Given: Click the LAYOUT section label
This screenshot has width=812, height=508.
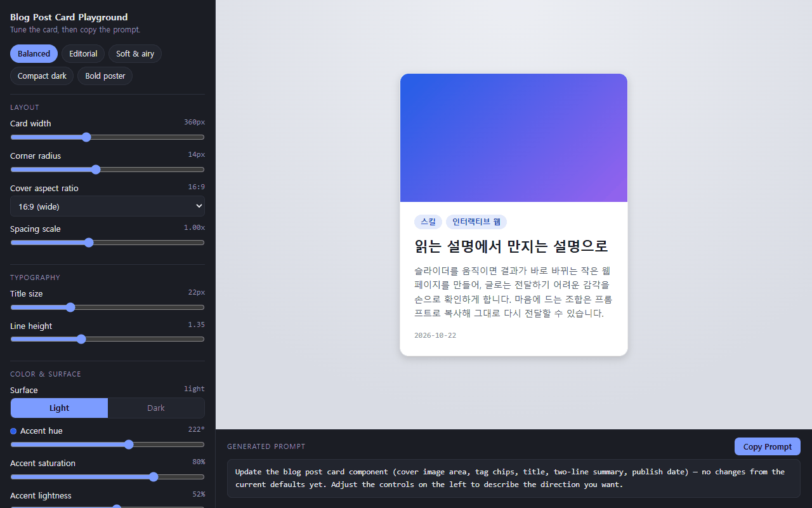Looking at the screenshot, I should coord(25,107).
